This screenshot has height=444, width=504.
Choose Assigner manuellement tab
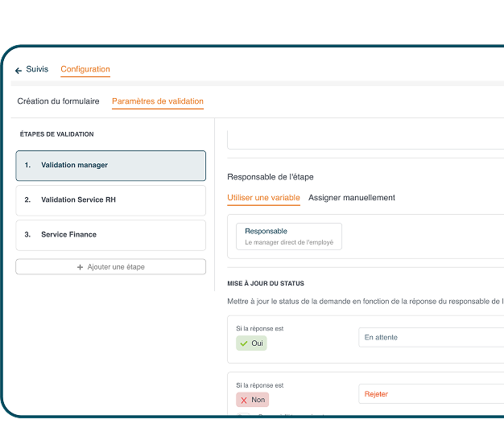tap(352, 198)
